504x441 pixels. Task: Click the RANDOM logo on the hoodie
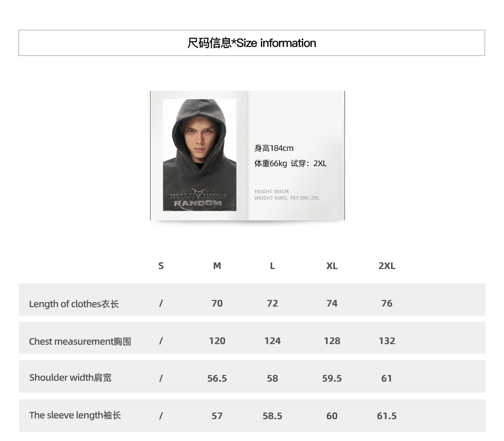(198, 203)
